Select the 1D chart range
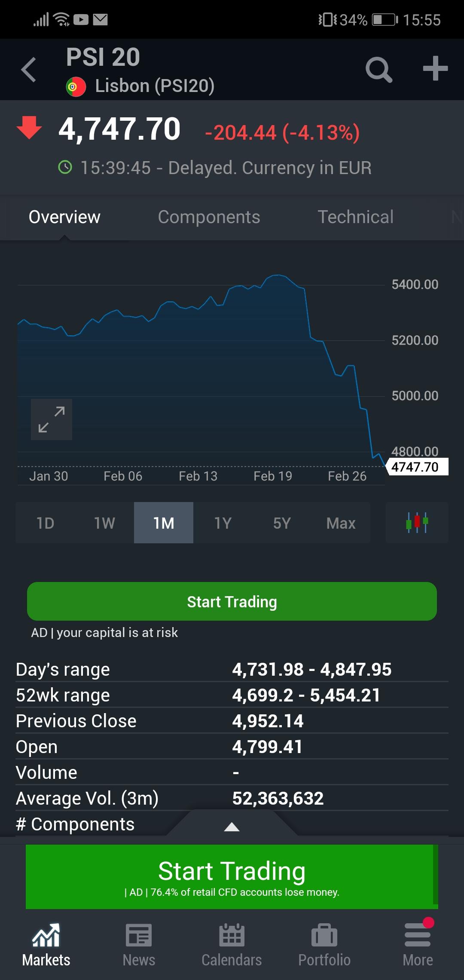The image size is (464, 980). point(45,523)
